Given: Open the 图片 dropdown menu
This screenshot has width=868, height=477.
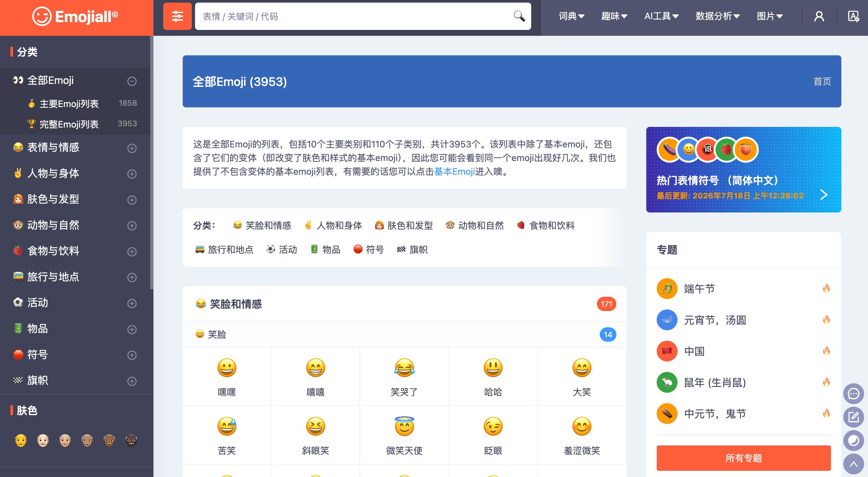Looking at the screenshot, I should tap(769, 16).
